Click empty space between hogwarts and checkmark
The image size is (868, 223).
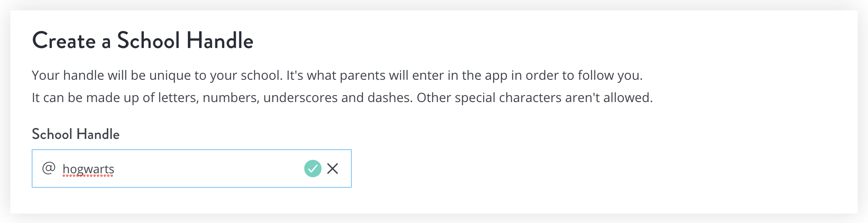[x=209, y=169]
